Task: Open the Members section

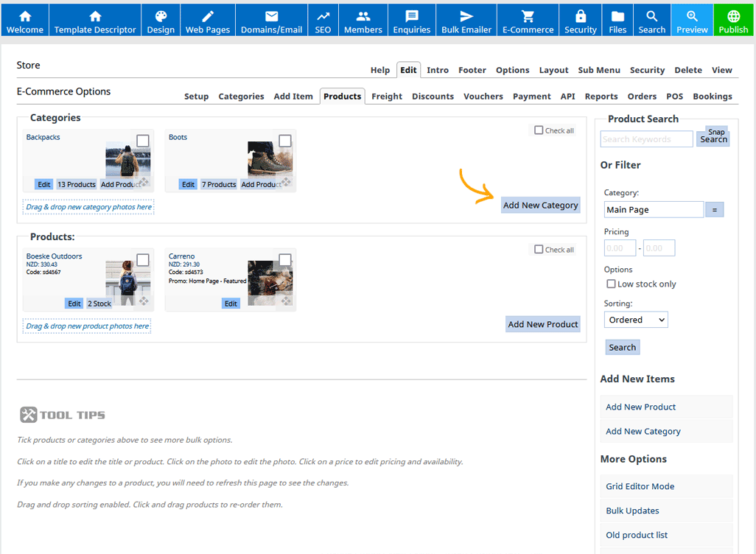Action: coord(363,20)
